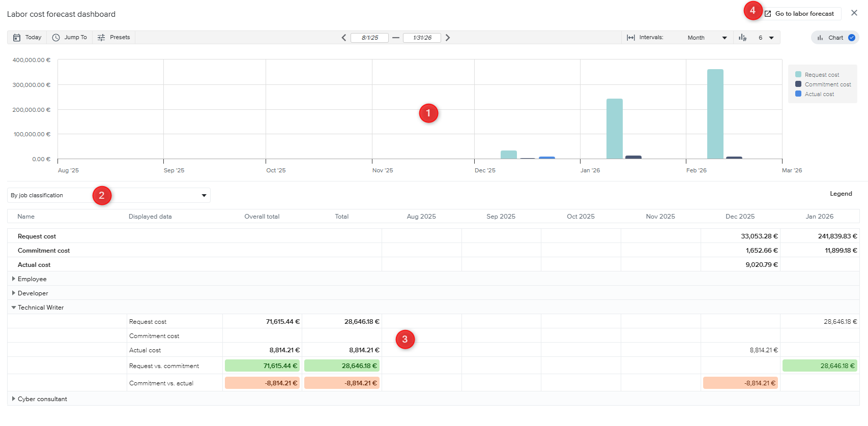Click the column count chart icon
Image resolution: width=868 pixels, height=426 pixels.
click(x=743, y=38)
